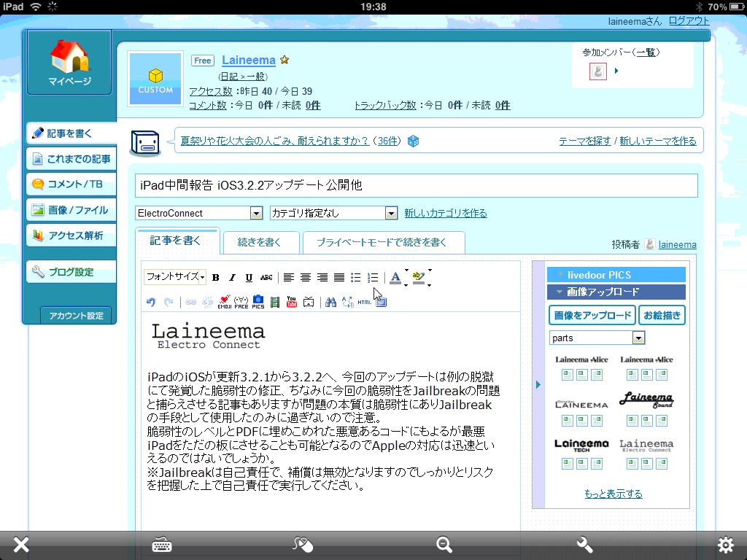Justify the text

339,277
